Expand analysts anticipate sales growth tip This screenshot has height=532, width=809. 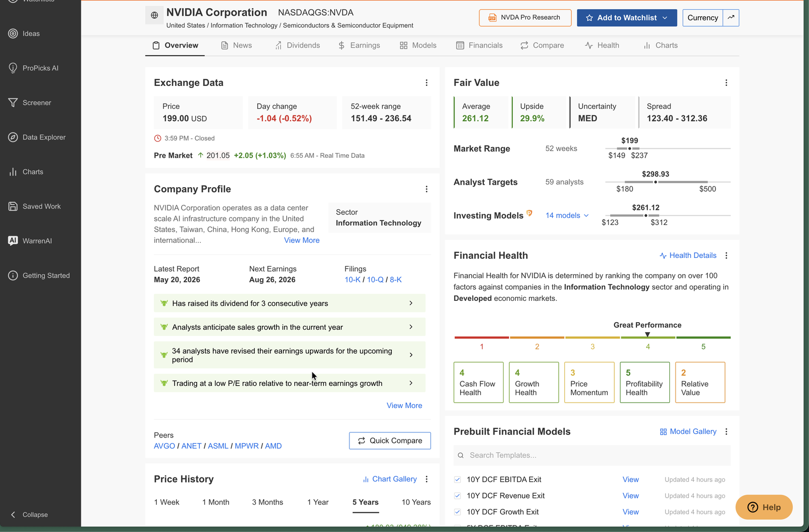tap(289, 327)
